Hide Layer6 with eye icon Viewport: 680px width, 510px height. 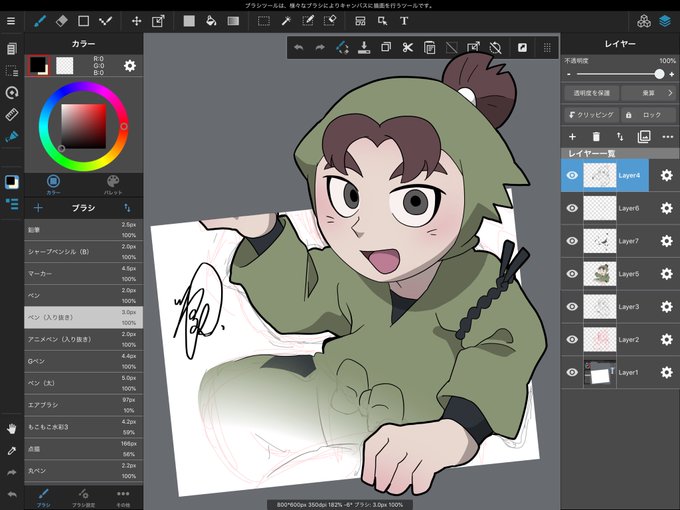[572, 208]
